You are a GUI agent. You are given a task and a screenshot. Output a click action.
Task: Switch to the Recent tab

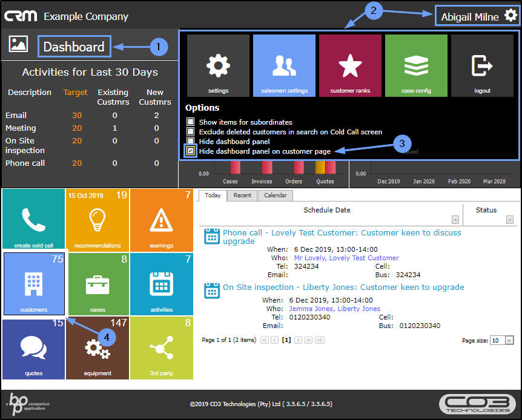pyautogui.click(x=242, y=195)
